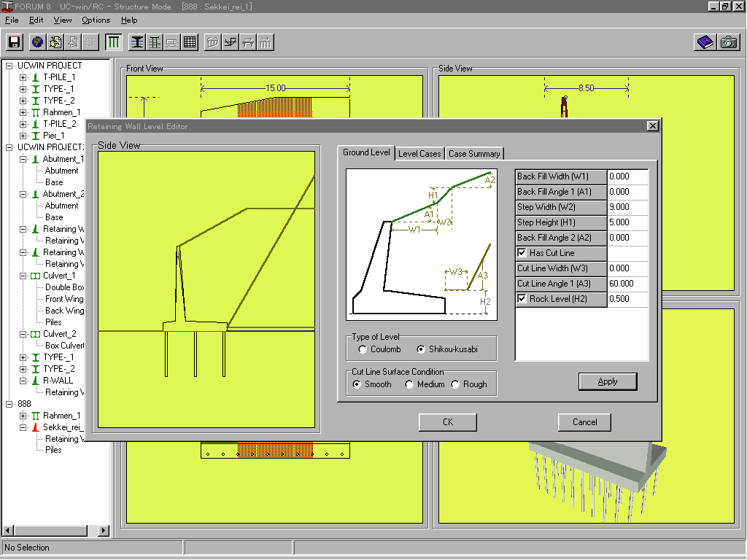
Task: Click the green vertical piles toolbar icon
Action: coord(114,42)
